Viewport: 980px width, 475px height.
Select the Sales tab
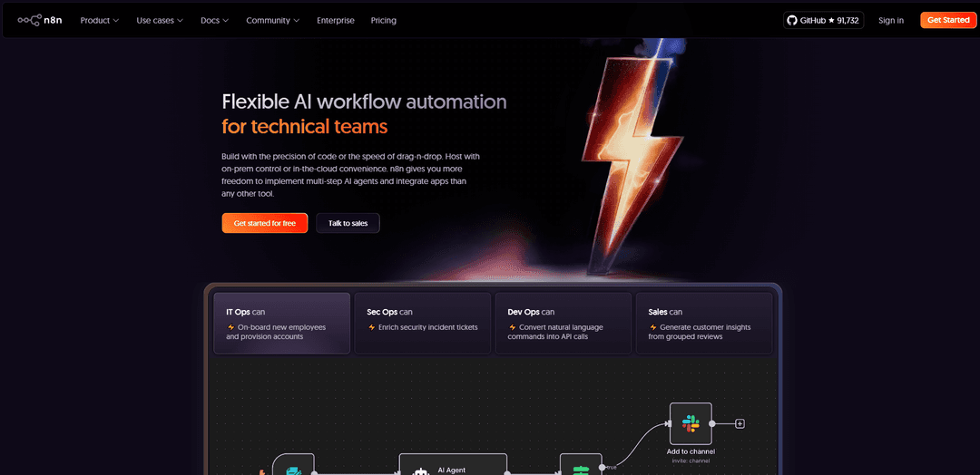704,324
